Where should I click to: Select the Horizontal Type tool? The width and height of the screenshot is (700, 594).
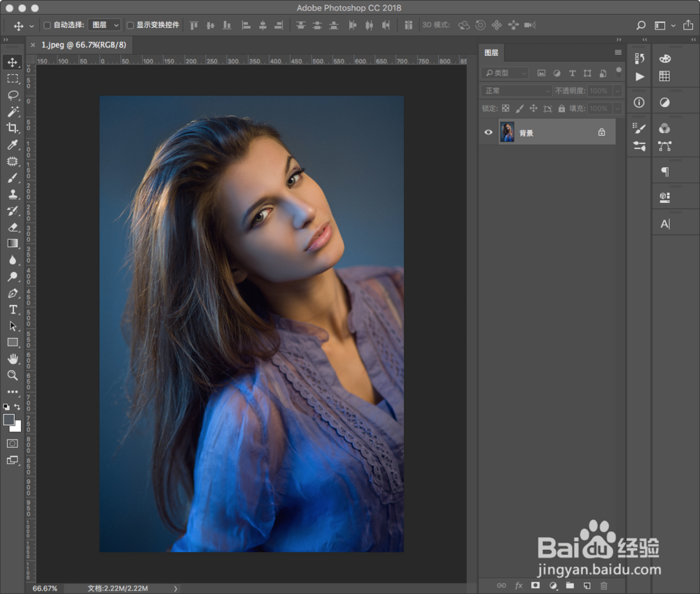(13, 309)
